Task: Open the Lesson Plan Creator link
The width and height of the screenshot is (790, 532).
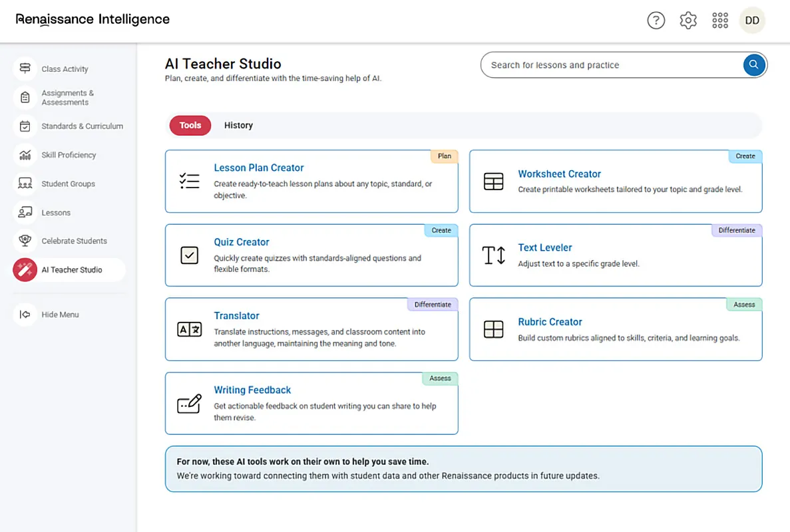Action: pos(258,168)
